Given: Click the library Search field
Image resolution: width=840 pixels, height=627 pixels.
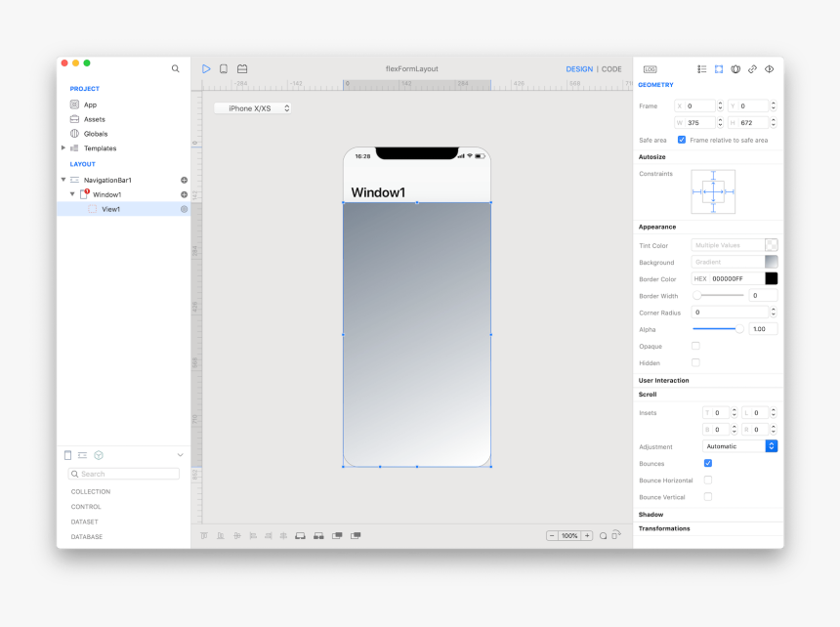Looking at the screenshot, I should (124, 474).
